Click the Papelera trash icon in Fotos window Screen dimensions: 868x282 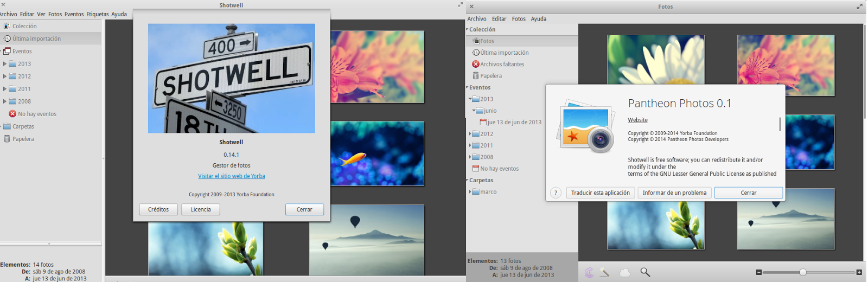[476, 76]
